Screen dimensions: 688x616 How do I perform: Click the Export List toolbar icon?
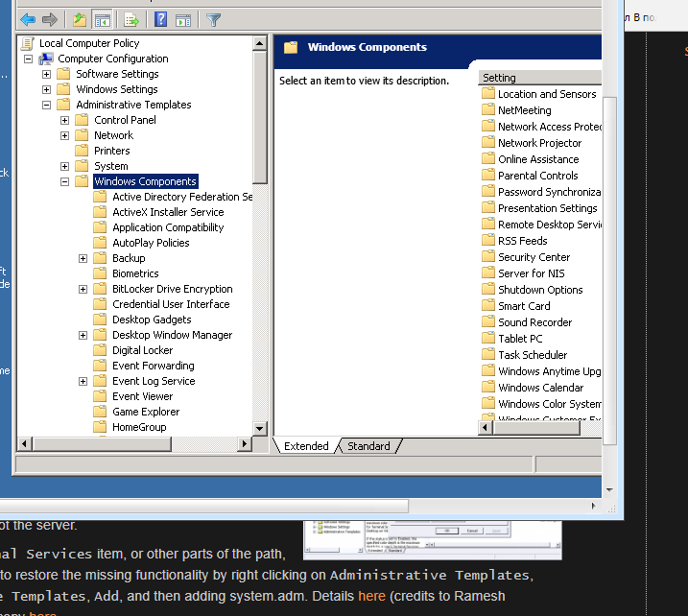coord(131,20)
